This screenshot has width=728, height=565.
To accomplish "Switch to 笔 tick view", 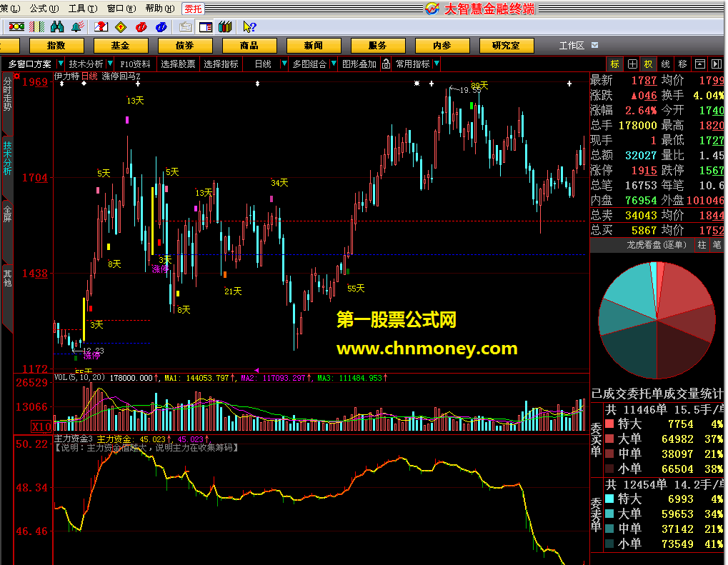I will [717, 245].
